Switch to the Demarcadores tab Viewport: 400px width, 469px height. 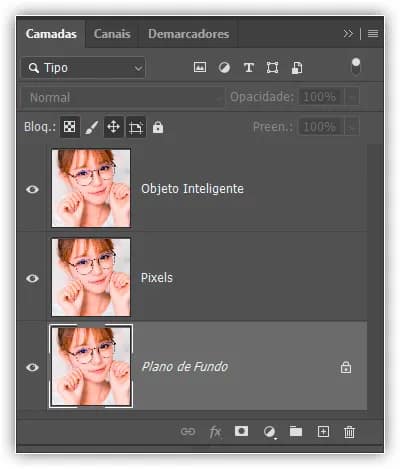coord(188,34)
